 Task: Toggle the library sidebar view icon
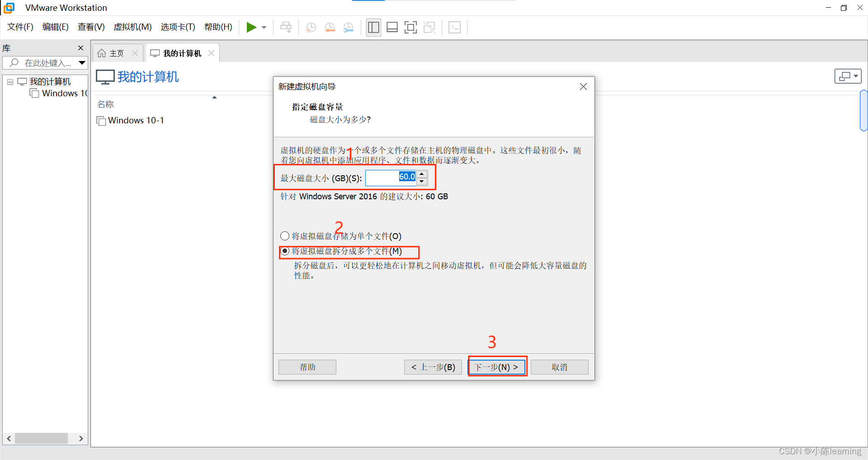pyautogui.click(x=373, y=28)
